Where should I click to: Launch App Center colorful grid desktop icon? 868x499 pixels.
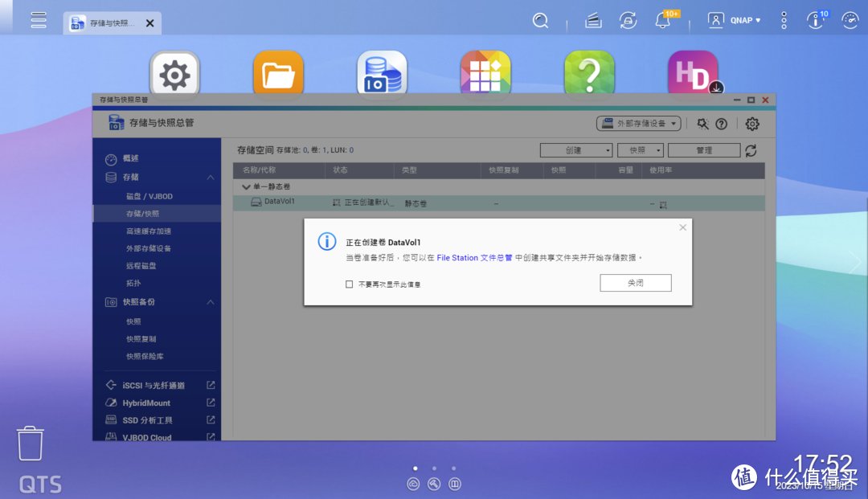(x=485, y=74)
